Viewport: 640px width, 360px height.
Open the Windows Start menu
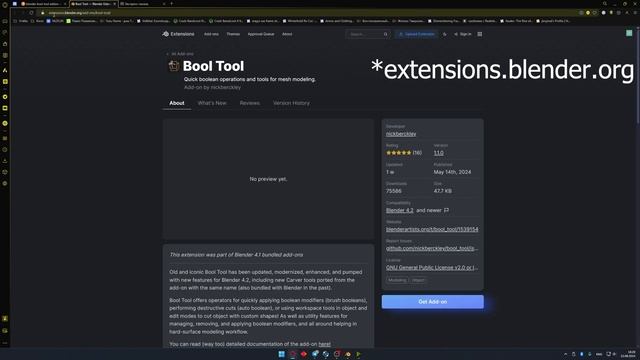281,354
